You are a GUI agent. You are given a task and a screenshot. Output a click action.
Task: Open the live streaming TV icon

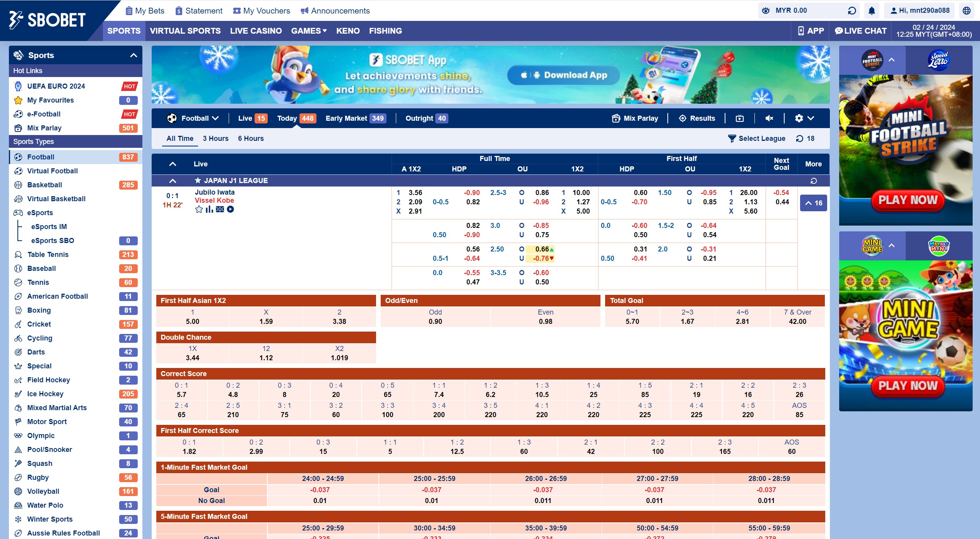pos(739,118)
